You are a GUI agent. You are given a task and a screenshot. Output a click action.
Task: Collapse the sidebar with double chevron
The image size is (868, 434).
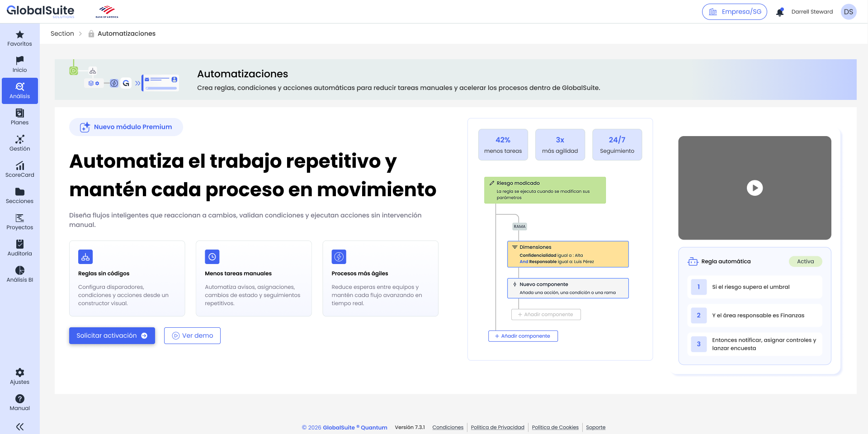pos(20,427)
